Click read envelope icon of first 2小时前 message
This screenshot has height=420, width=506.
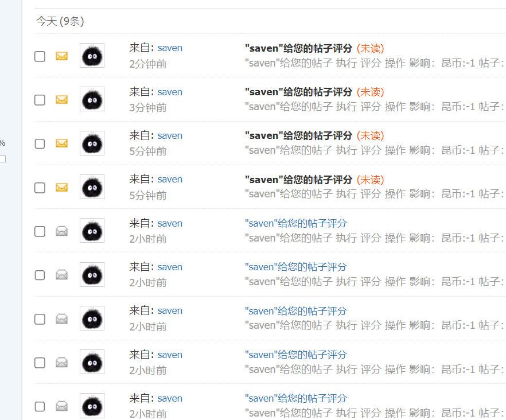click(x=61, y=231)
